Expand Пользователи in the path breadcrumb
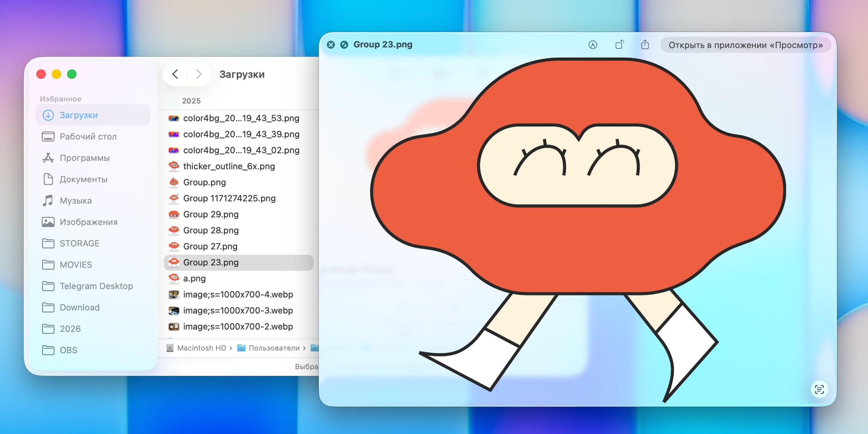 coord(273,348)
